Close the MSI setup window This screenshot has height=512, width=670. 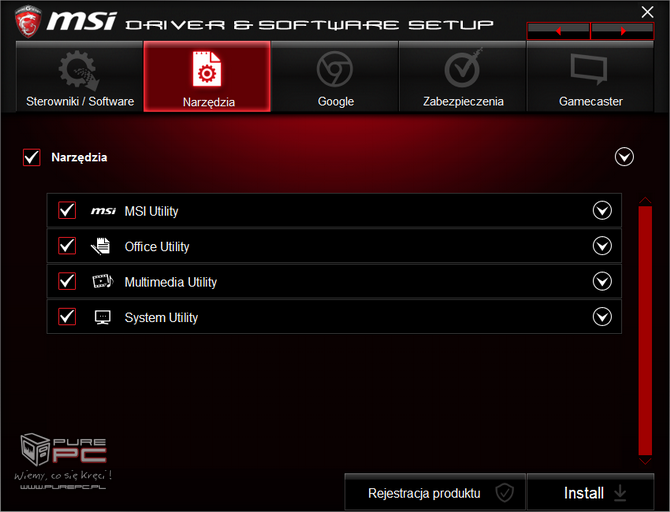[x=647, y=12]
